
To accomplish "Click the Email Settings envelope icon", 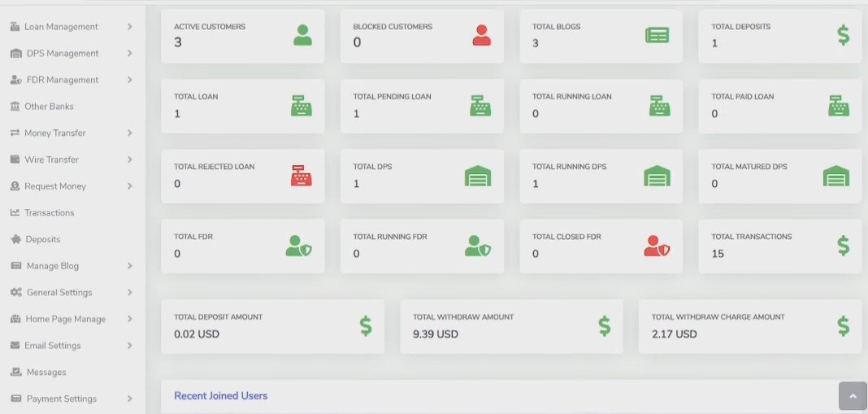I will (15, 346).
